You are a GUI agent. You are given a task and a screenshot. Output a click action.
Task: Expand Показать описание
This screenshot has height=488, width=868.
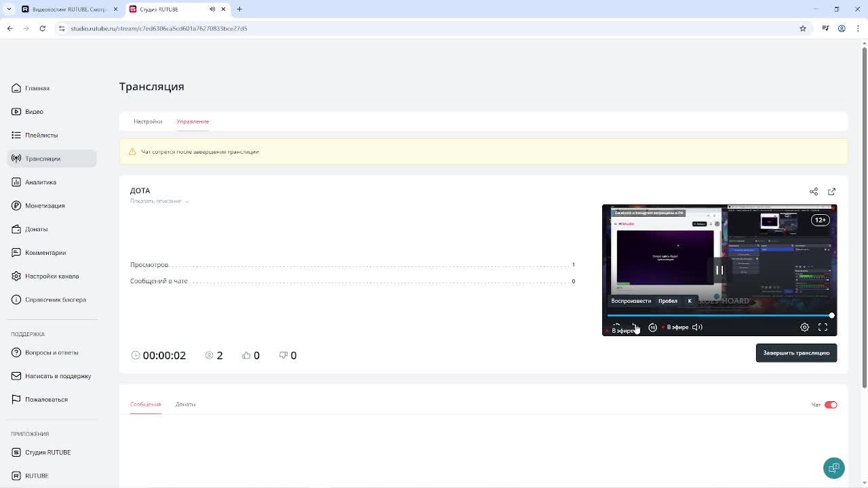point(159,201)
